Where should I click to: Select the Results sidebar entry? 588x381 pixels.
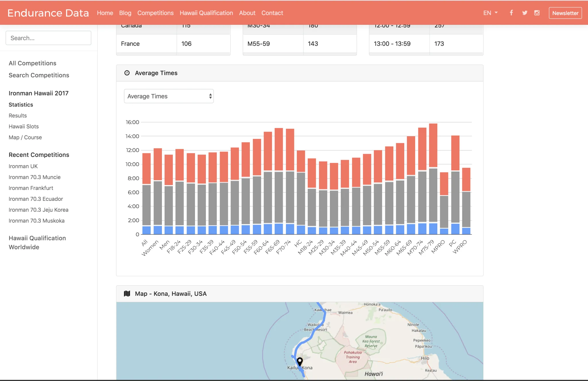tap(18, 115)
